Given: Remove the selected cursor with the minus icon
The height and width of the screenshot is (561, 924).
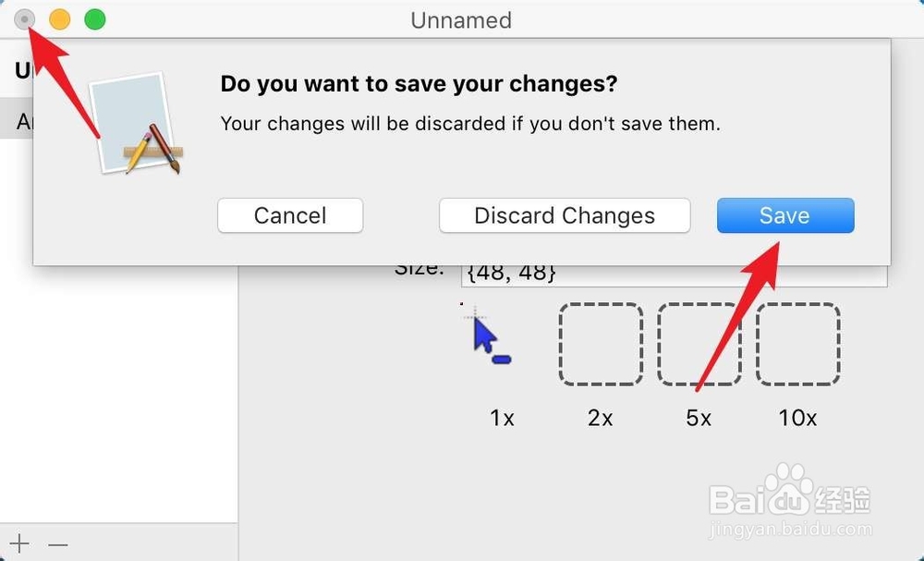Looking at the screenshot, I should (57, 544).
